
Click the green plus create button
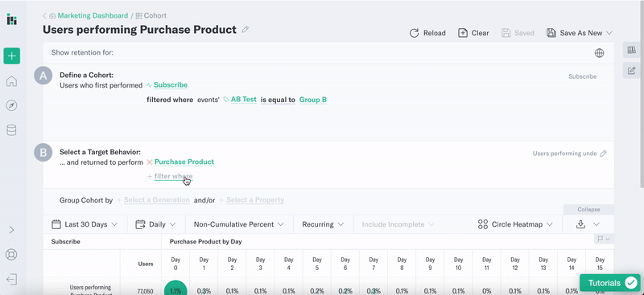coord(11,55)
